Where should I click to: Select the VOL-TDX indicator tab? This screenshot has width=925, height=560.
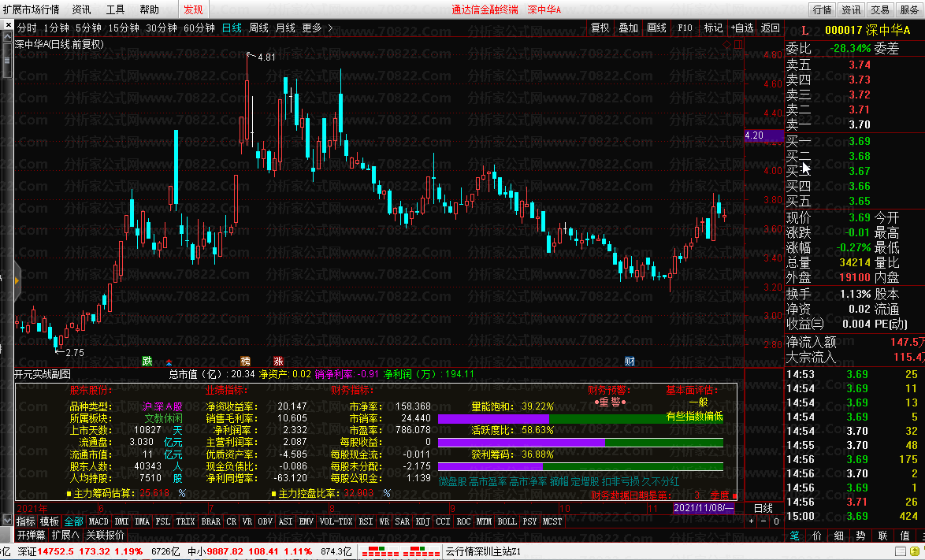(x=336, y=521)
